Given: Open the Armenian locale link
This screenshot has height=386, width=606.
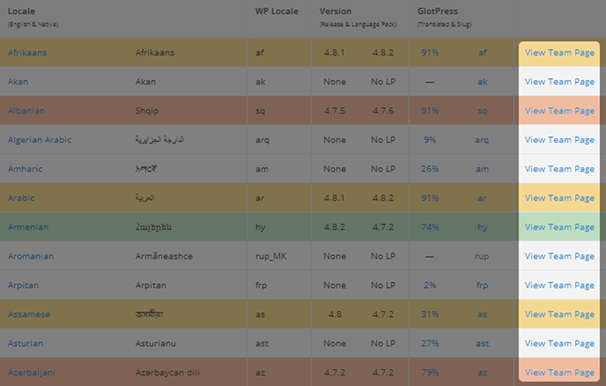Looking at the screenshot, I should (28, 227).
